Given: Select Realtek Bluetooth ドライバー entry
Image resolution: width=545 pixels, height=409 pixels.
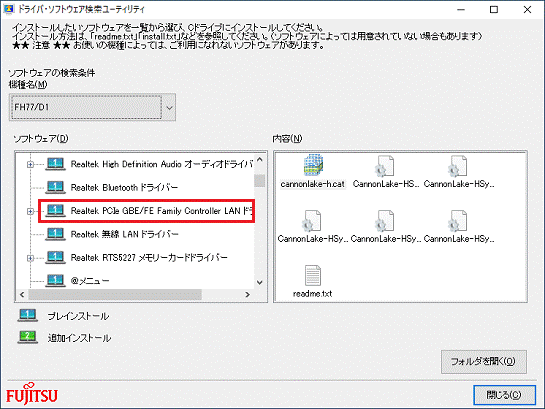Looking at the screenshot, I should 124,188.
